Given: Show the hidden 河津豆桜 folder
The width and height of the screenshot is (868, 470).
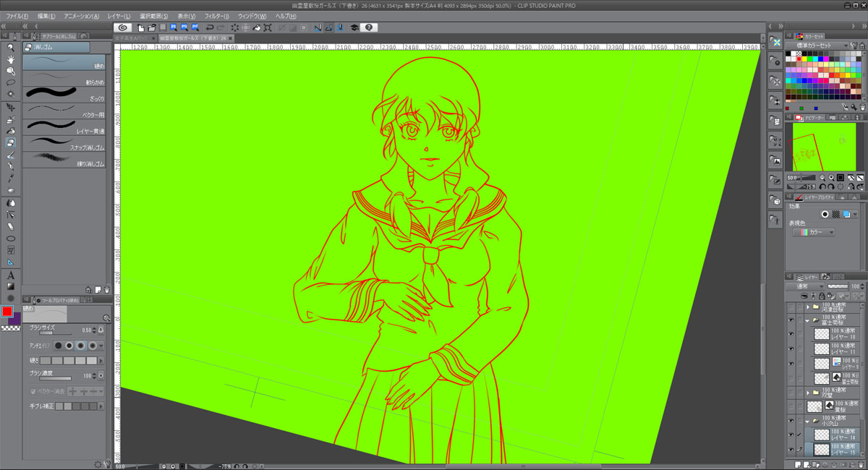Looking at the screenshot, I should [791, 307].
